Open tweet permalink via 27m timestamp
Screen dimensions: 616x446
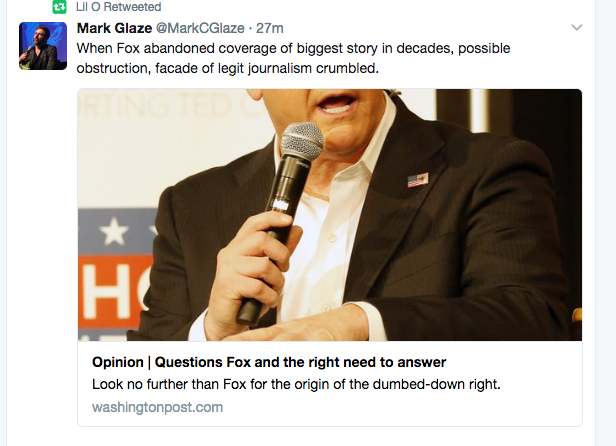coord(270,28)
